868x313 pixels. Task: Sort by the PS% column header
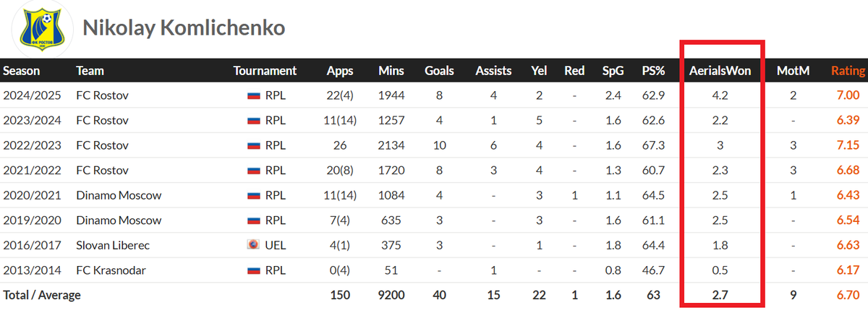point(653,71)
